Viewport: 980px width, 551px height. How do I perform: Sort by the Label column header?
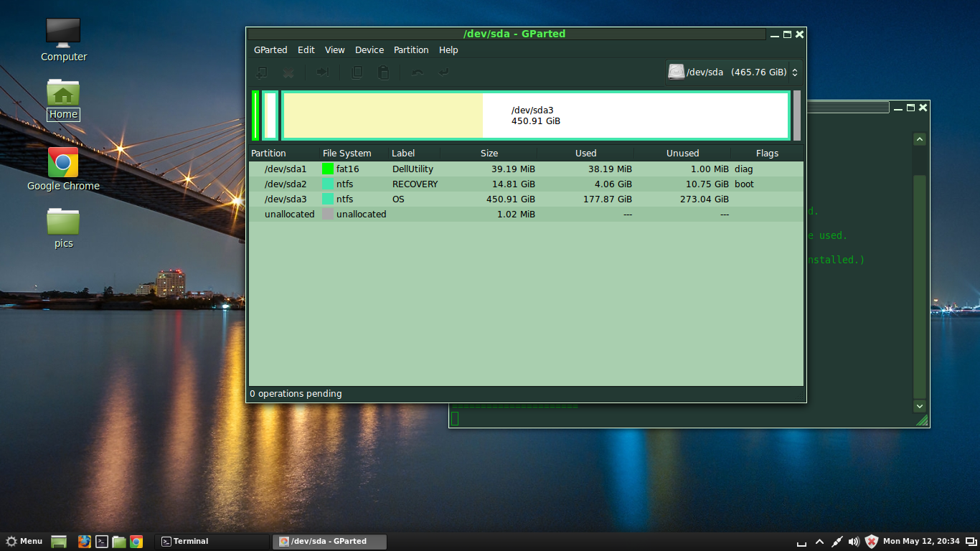coord(414,154)
